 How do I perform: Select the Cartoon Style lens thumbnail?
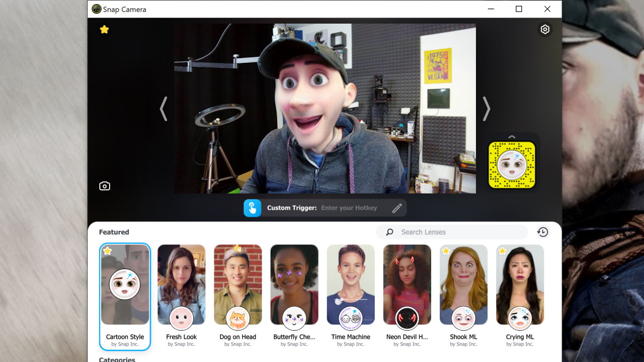pos(125,285)
